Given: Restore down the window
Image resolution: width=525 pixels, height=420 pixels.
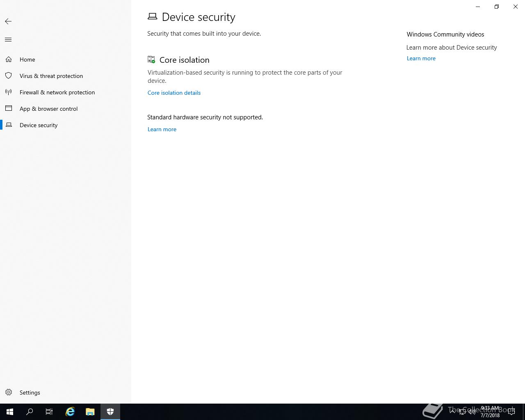Looking at the screenshot, I should (497, 7).
